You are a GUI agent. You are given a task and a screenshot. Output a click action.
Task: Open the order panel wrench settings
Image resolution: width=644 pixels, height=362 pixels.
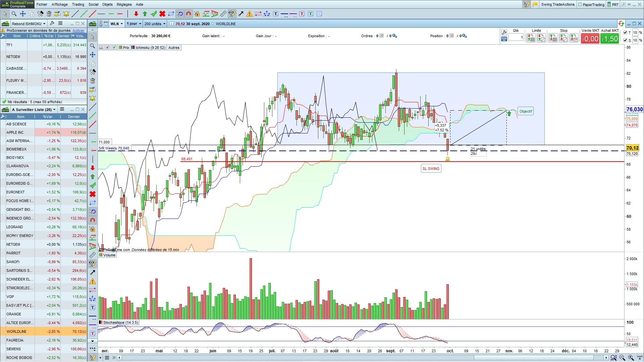click(x=504, y=33)
